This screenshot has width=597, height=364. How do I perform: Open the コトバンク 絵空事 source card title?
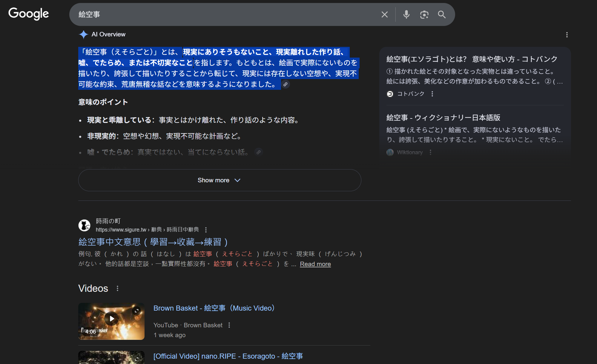click(472, 59)
